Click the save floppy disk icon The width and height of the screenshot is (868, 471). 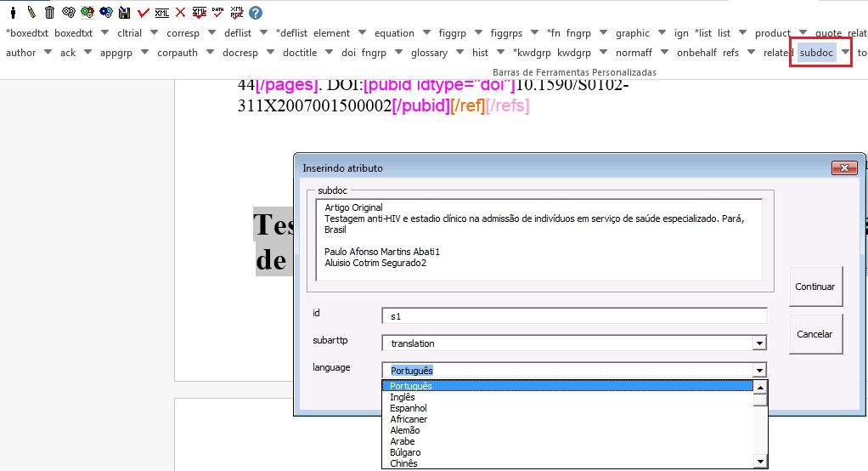(x=124, y=13)
